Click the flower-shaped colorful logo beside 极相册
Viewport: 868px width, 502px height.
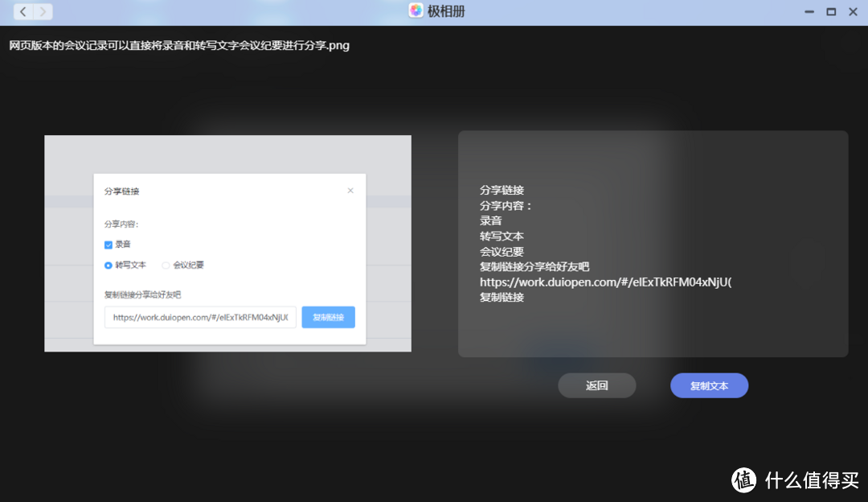coord(416,11)
